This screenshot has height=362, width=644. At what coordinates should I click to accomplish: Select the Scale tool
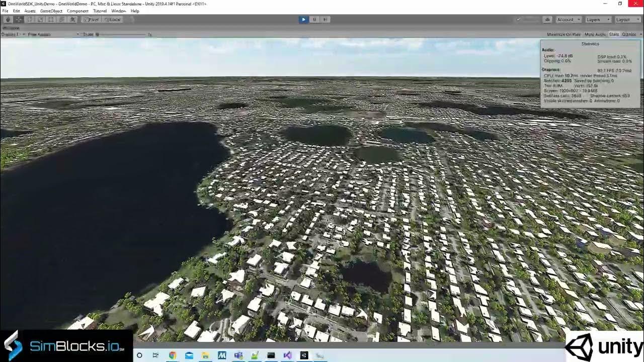[40, 20]
